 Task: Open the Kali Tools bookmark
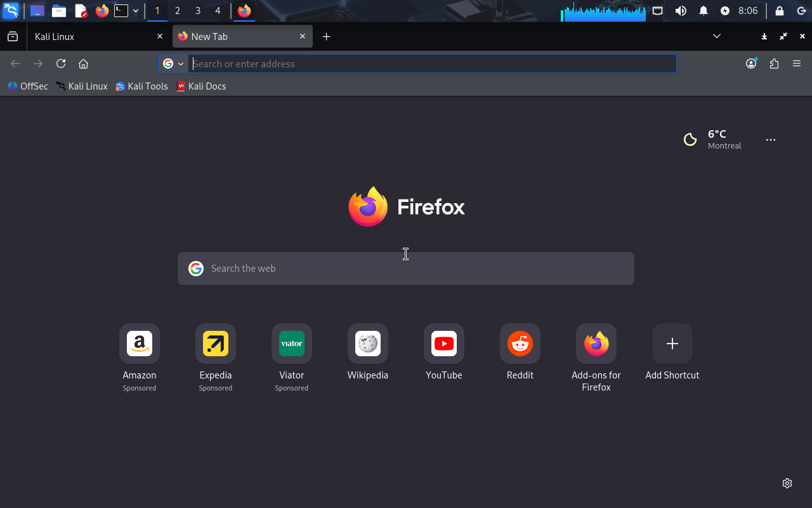coord(141,86)
